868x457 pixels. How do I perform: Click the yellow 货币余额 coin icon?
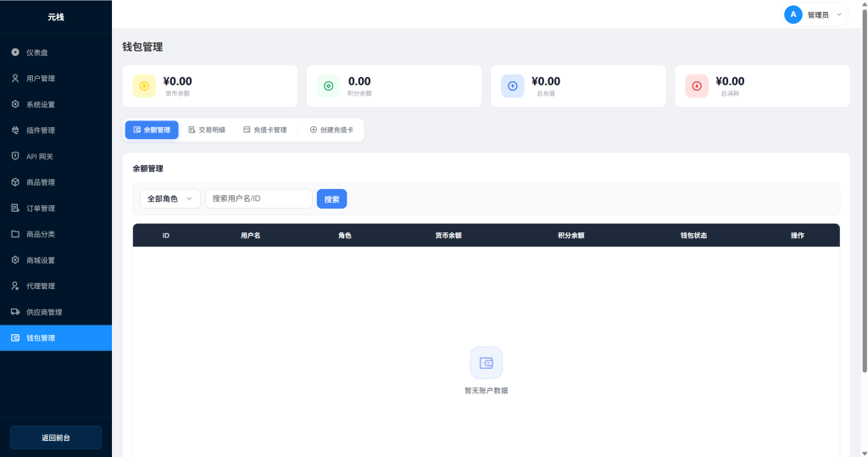pyautogui.click(x=144, y=86)
